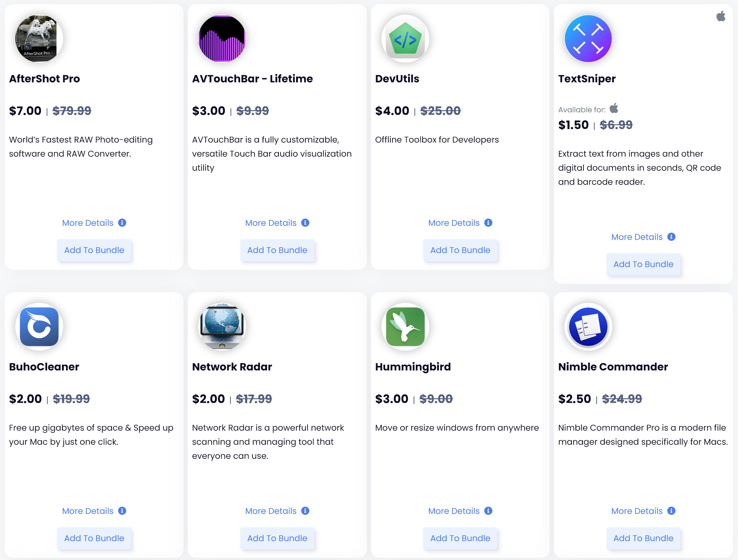Click 'Free up gigabytes of space' description
This screenshot has width=738, height=560.
91,435
